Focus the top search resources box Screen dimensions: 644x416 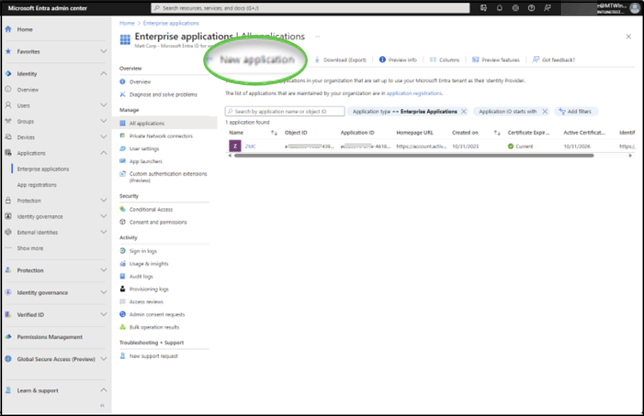click(x=310, y=8)
